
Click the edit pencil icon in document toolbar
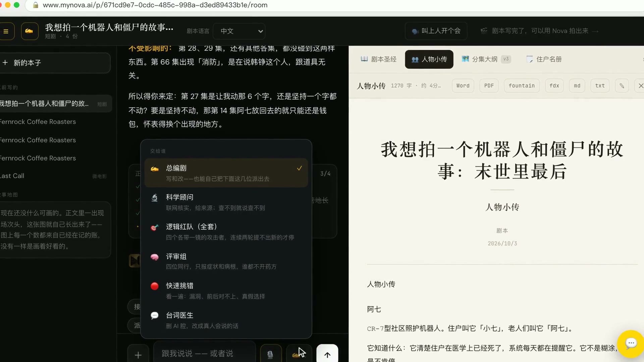coord(622,86)
